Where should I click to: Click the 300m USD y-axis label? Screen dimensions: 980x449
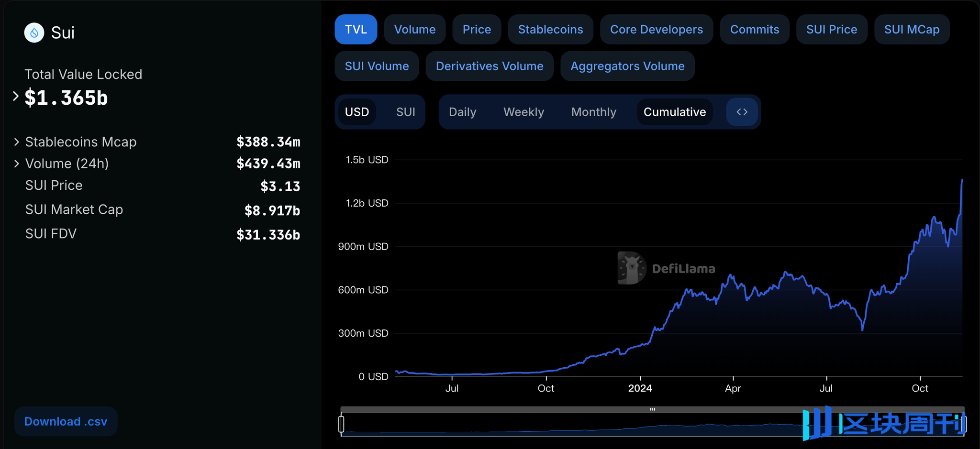363,333
